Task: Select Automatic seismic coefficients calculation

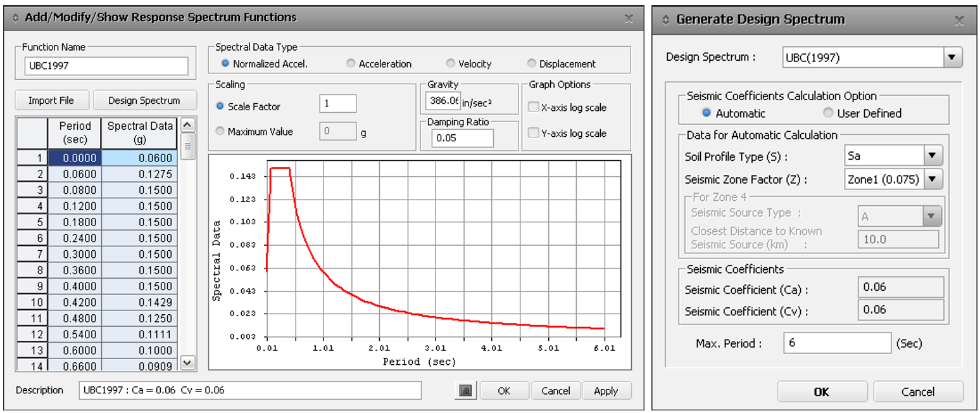Action: tap(707, 113)
